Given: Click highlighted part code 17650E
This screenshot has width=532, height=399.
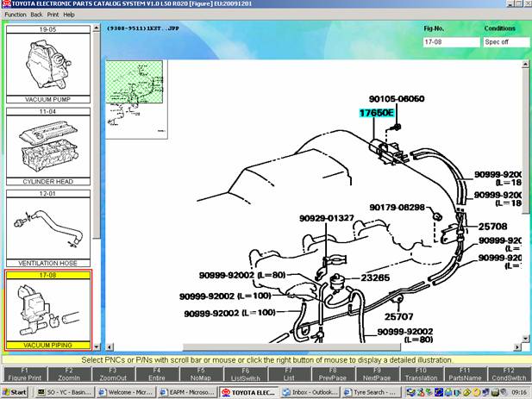Looking at the screenshot, I should coord(377,113).
